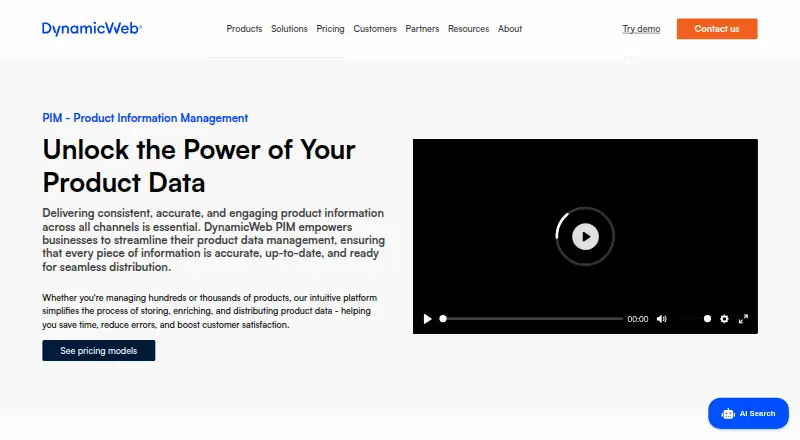Open video settings gear icon

pos(724,319)
